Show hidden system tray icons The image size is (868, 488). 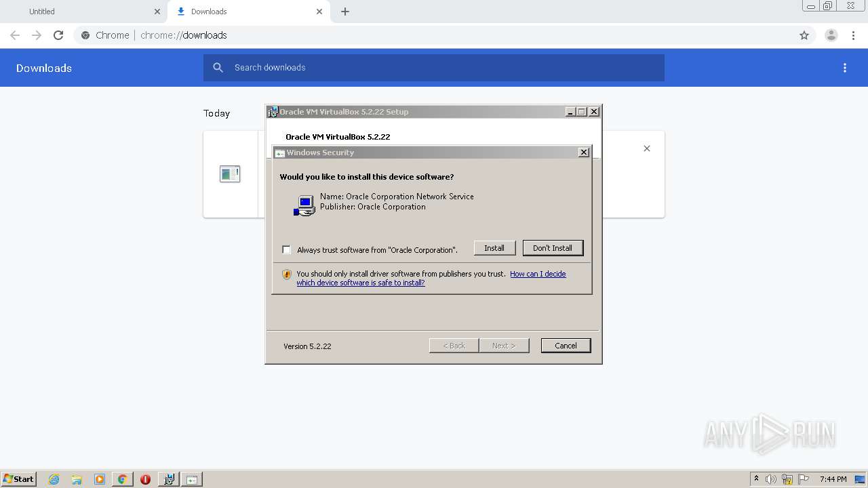click(756, 479)
